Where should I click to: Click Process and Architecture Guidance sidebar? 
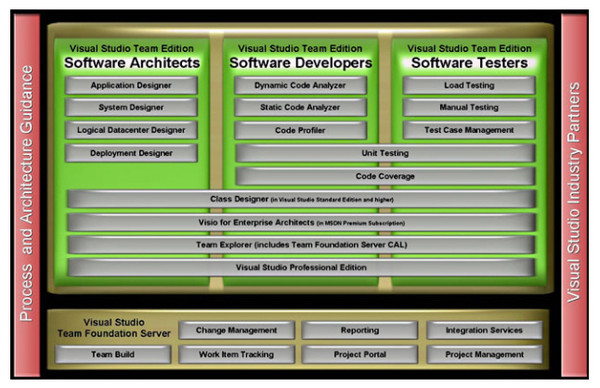coord(27,194)
